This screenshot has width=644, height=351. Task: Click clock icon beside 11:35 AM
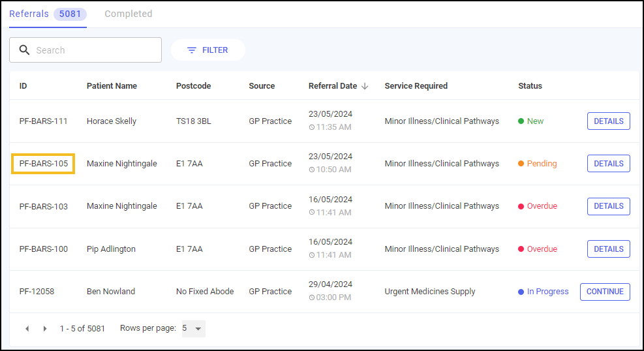(312, 127)
